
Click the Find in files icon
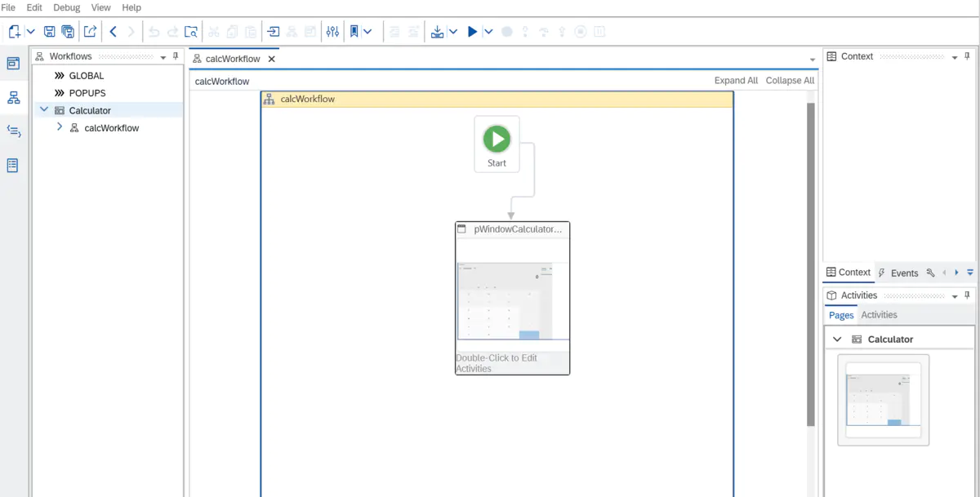(x=191, y=32)
